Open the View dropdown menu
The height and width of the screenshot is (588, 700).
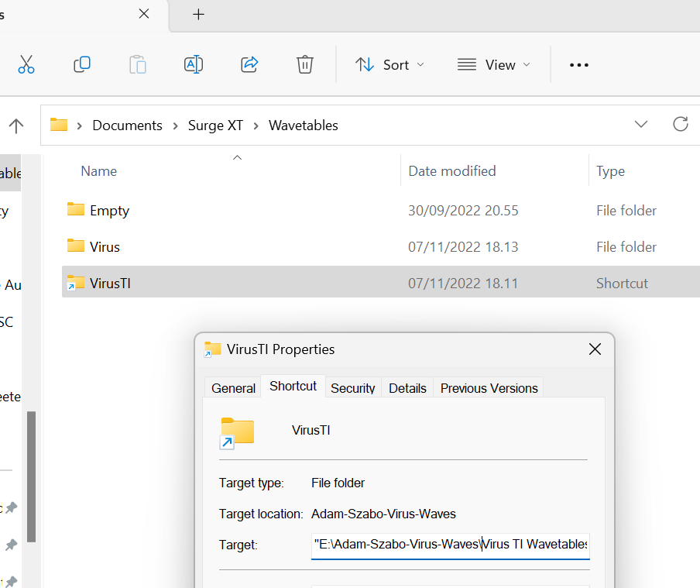[x=494, y=65]
